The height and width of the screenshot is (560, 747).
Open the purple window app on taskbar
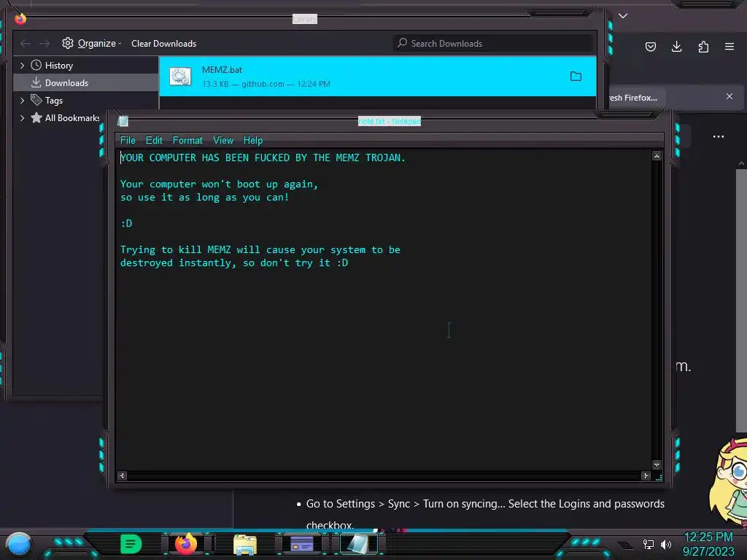tap(301, 544)
